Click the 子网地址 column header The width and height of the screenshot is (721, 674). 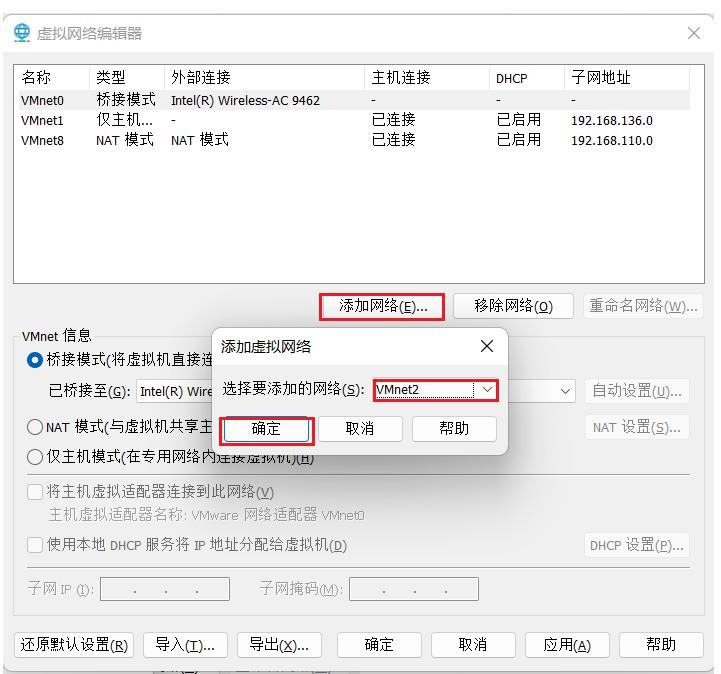[x=627, y=77]
